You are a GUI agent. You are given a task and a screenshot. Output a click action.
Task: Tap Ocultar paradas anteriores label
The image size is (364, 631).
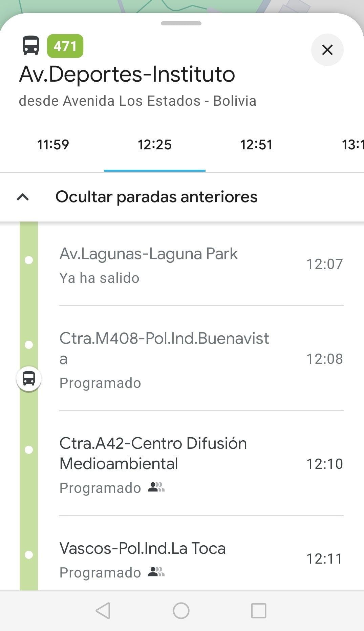[156, 197]
